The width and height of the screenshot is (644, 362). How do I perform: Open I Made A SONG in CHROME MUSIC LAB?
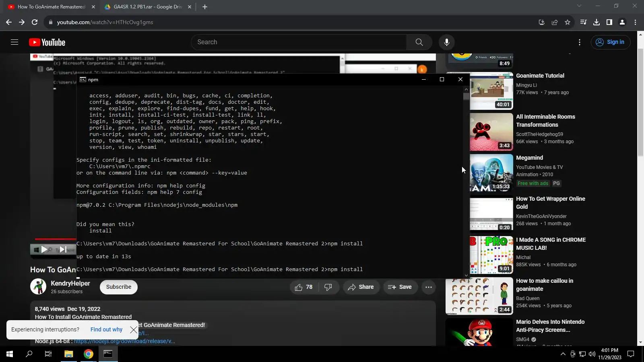tap(551, 244)
